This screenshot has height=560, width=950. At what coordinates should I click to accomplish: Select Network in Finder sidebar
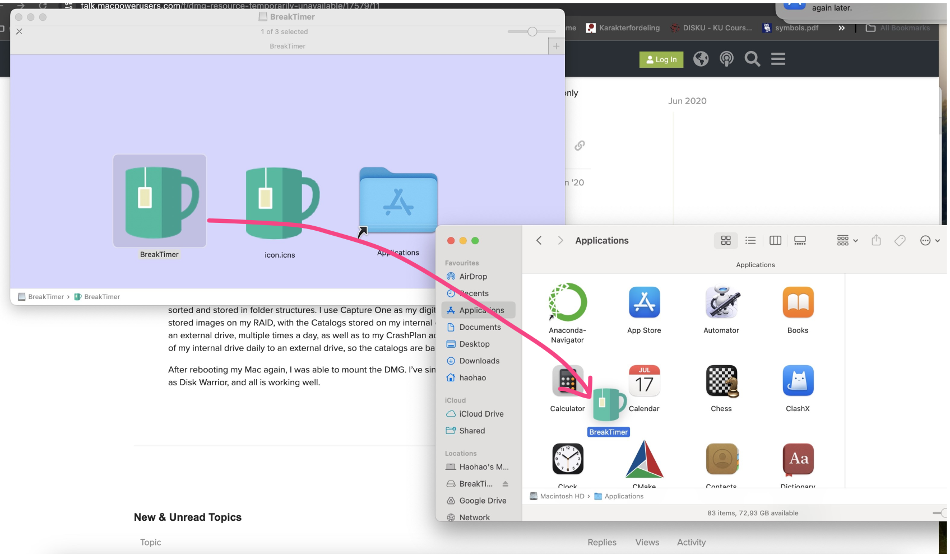[x=478, y=517]
